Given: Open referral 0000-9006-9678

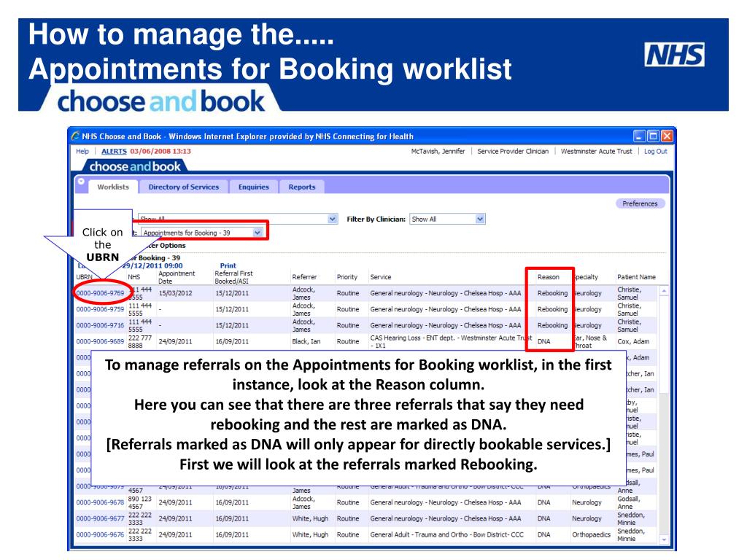Looking at the screenshot, I should click(x=100, y=502).
